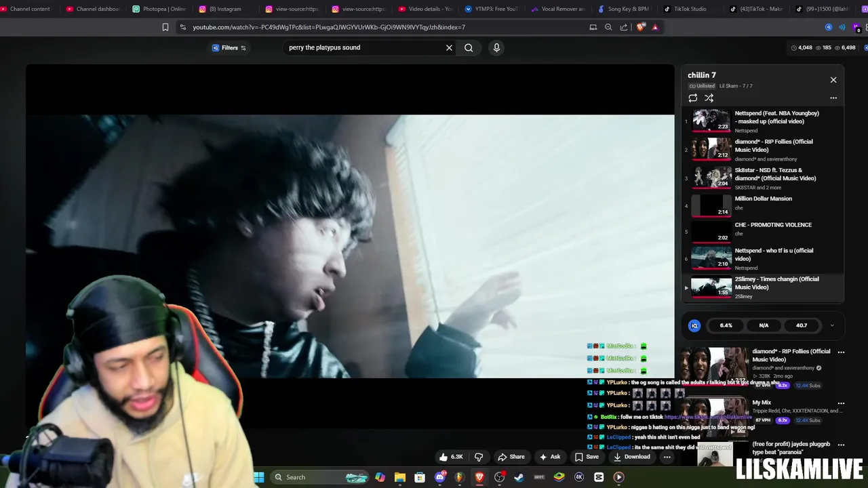Open options for My Mix recommendation
The width and height of the screenshot is (868, 488).
841,403
